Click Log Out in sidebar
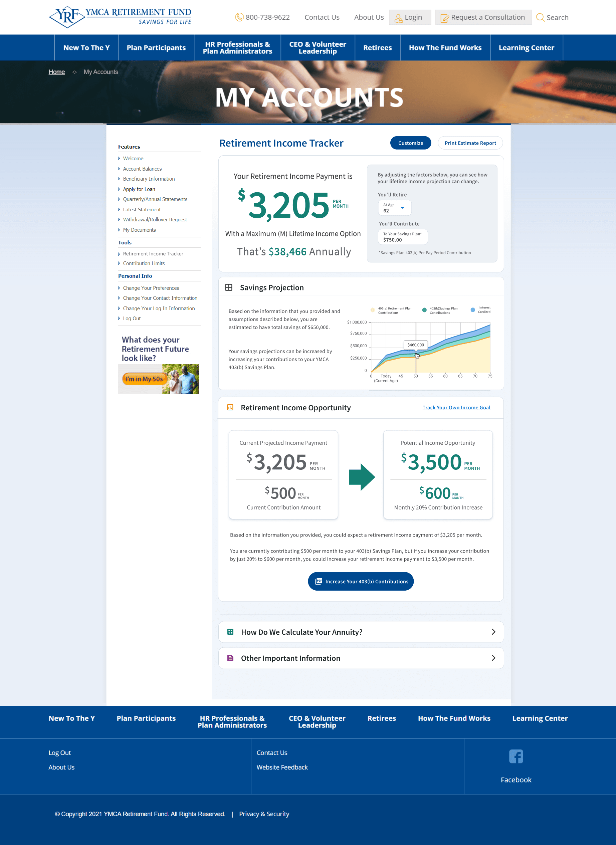The image size is (616, 845). pos(132,319)
